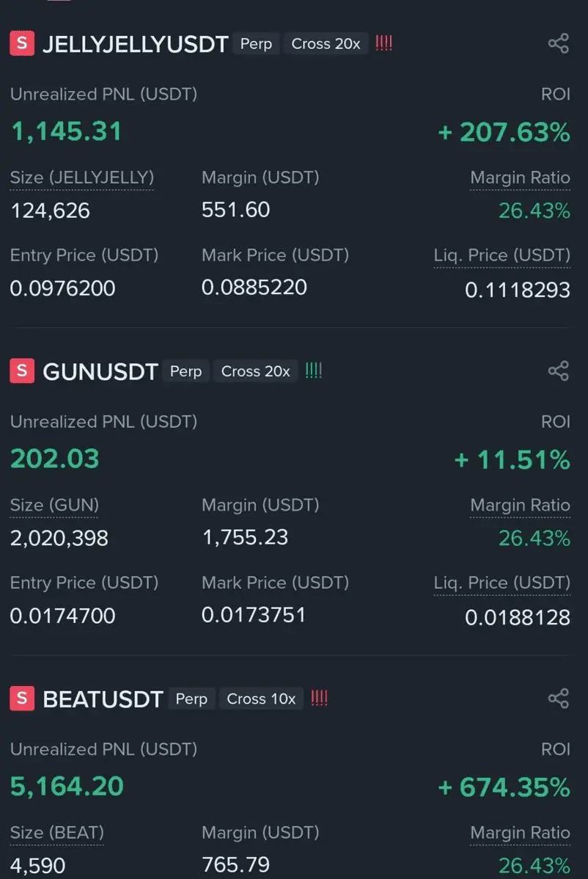Tap the red S badge beside GUNUSDT
Viewport: 588px width, 879px height.
click(22, 371)
